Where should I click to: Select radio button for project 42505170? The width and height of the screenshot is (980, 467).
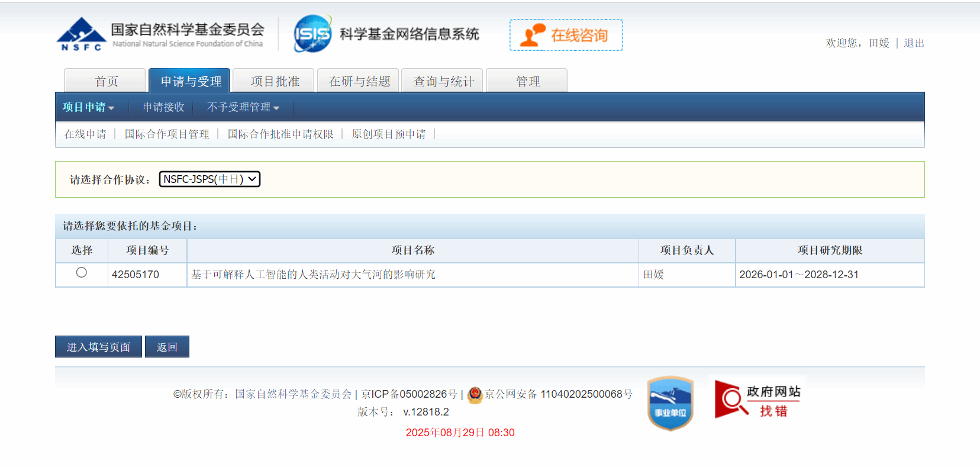[82, 273]
